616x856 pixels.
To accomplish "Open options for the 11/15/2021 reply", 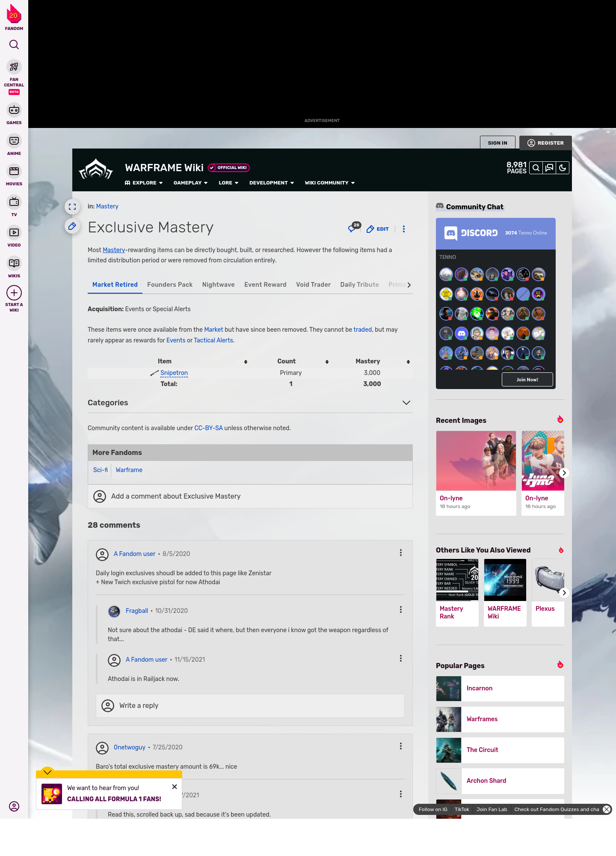I will click(x=401, y=658).
